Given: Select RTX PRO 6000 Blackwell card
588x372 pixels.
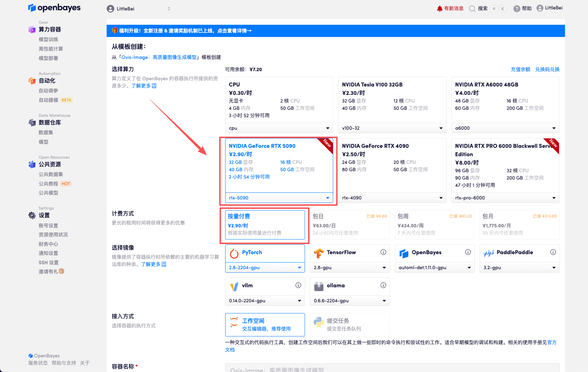Looking at the screenshot, I should pos(505,166).
